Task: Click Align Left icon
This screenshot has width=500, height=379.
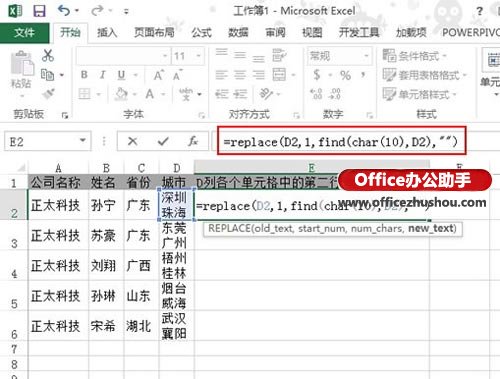Action: [x=221, y=75]
